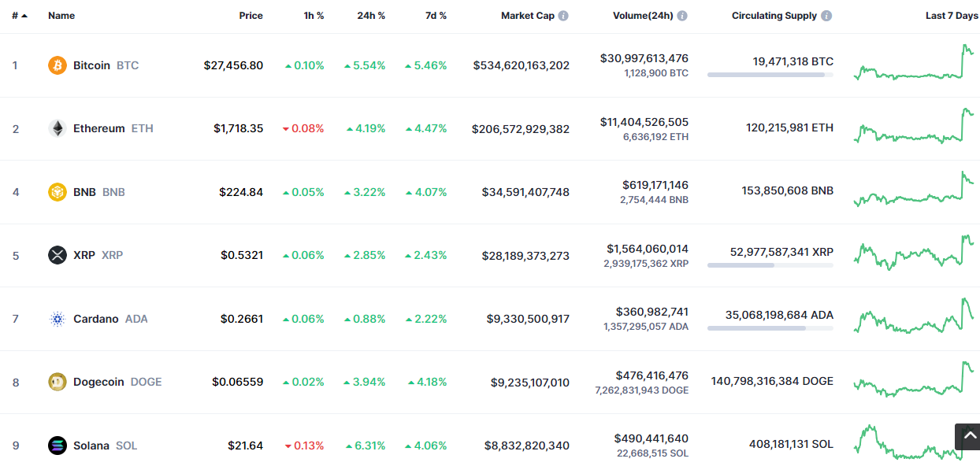
Task: Click XRP's circulating supply progress bar
Action: pos(770,265)
